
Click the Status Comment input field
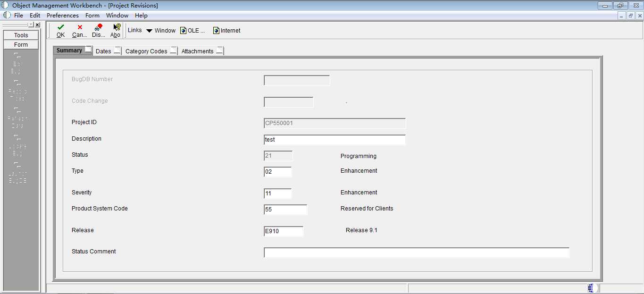(417, 252)
